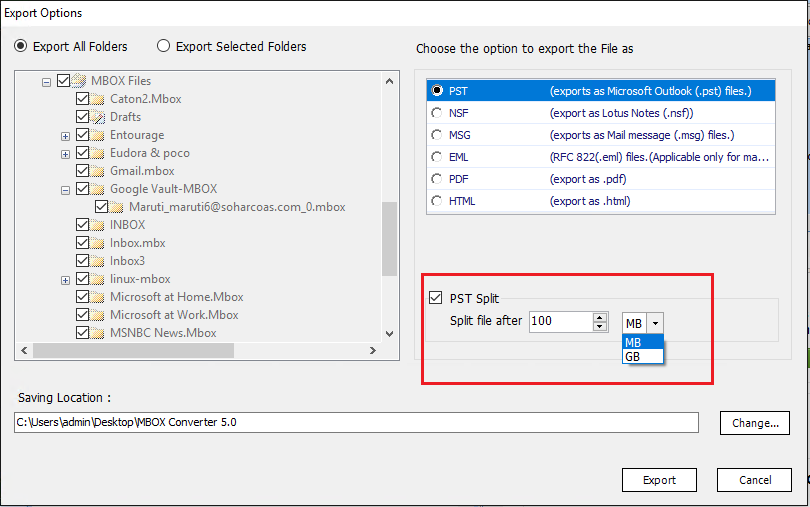
Task: Collapse the MBOX Files tree node
Action: (46, 82)
